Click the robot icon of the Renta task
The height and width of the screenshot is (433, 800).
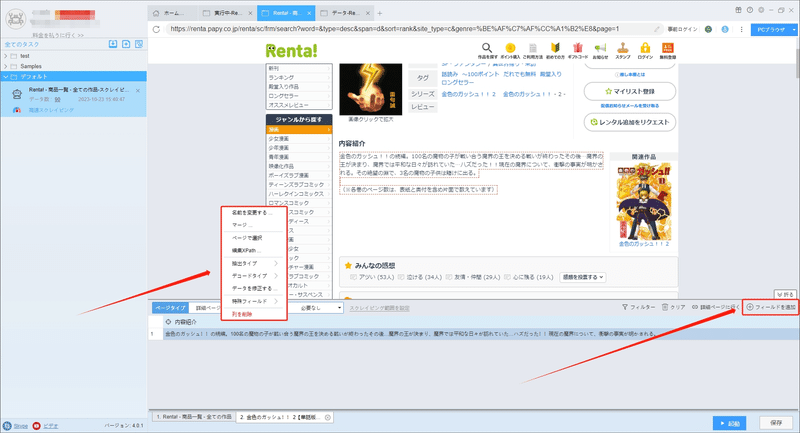17,94
